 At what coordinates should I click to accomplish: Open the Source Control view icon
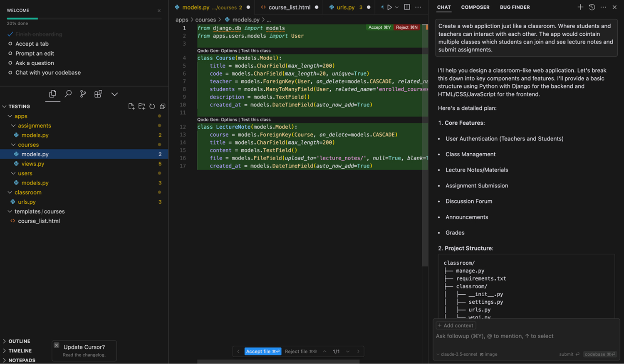point(83,94)
